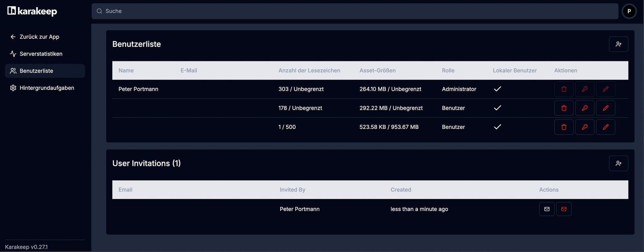This screenshot has width=644, height=252.
Task: Reset password with key icon for 178 bookmarks user
Action: 584,108
